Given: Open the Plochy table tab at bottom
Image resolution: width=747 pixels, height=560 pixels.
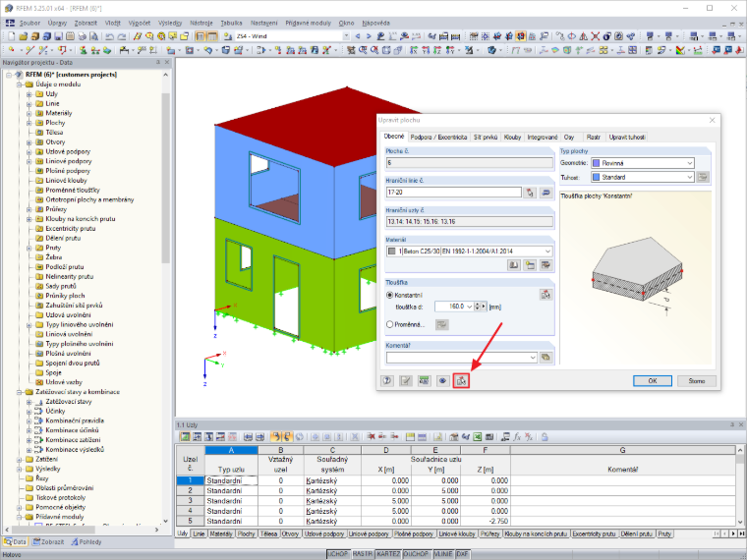Looking at the screenshot, I should point(247,533).
